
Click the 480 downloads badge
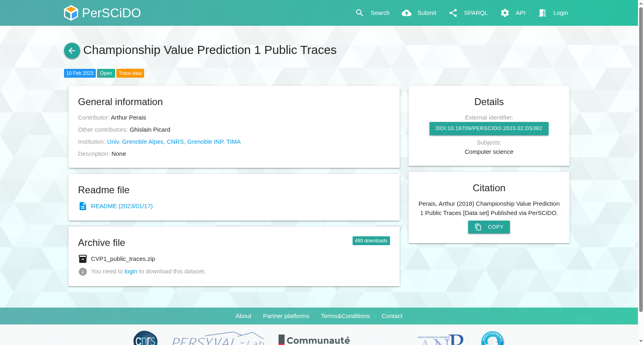[371, 241]
